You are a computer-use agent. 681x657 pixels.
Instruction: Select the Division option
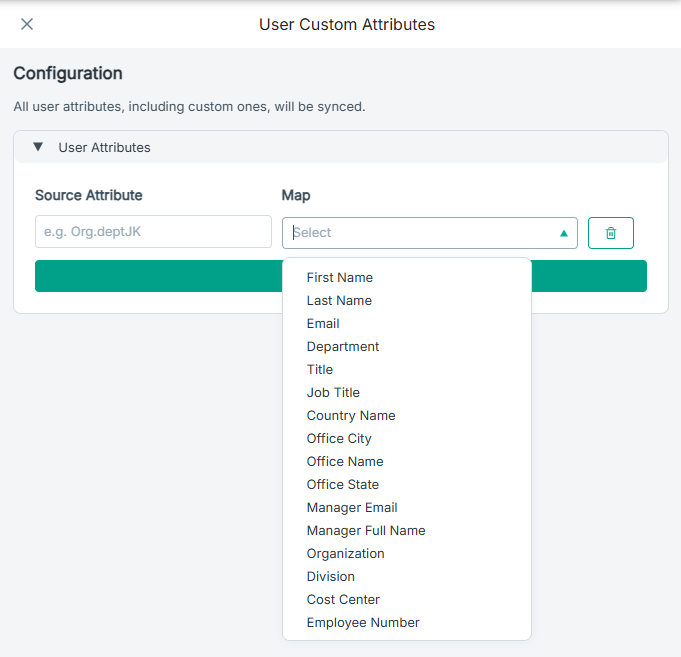331,577
